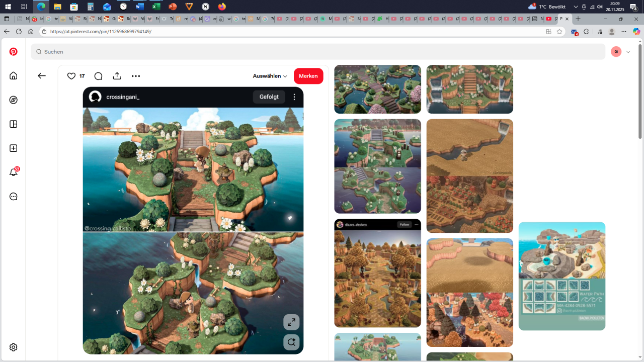The width and height of the screenshot is (644, 362).
Task: Open the Water Path design pin thumbnail
Action: [562, 276]
